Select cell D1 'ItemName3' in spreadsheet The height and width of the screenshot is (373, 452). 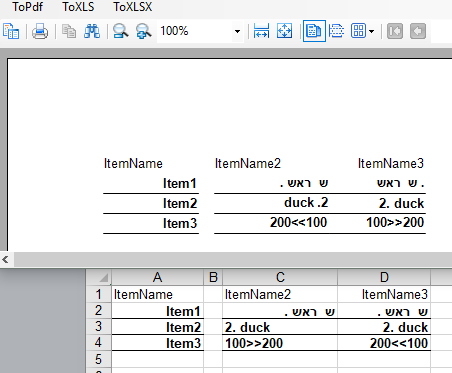coord(384,294)
